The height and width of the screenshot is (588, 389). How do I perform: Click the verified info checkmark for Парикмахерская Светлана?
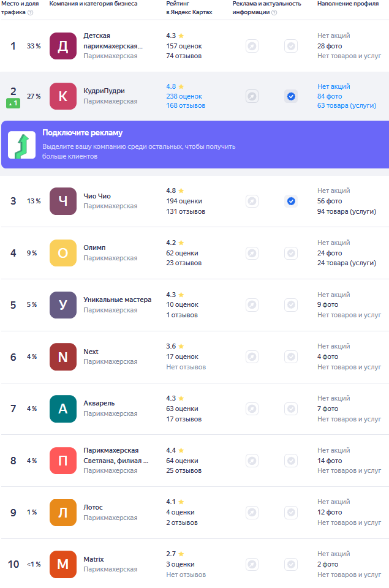coord(291,461)
